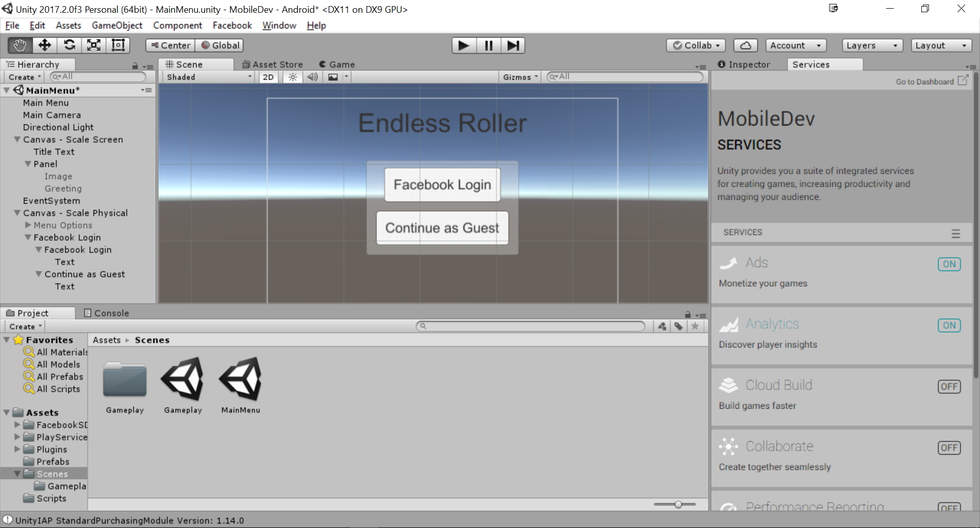Select the Rect Transform tool
The image size is (980, 528).
tap(118, 45)
